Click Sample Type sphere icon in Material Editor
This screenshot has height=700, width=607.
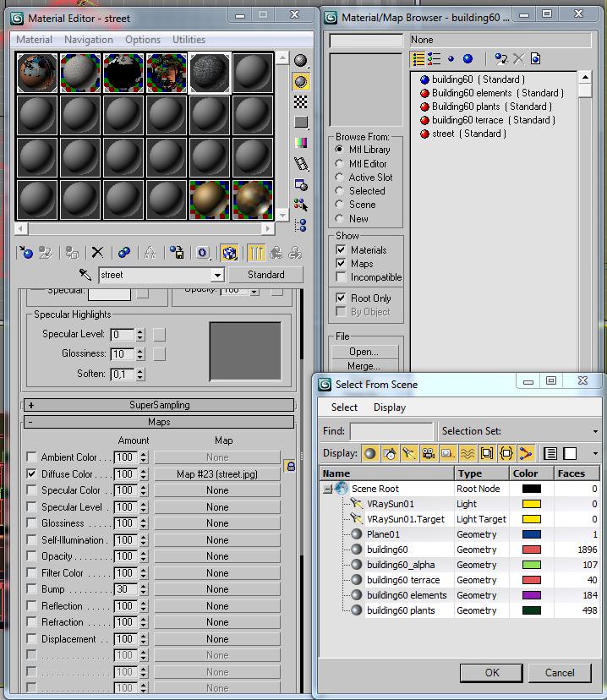pyautogui.click(x=301, y=61)
